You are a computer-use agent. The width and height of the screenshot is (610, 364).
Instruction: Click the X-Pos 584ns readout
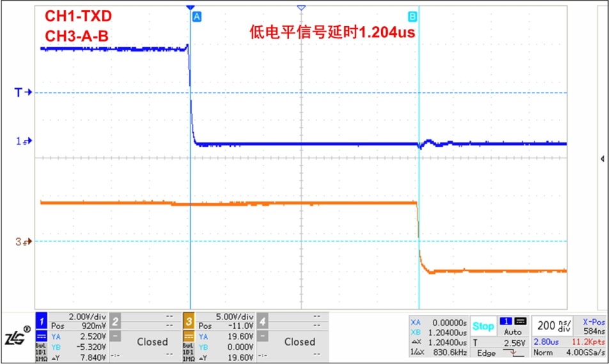coord(593,326)
